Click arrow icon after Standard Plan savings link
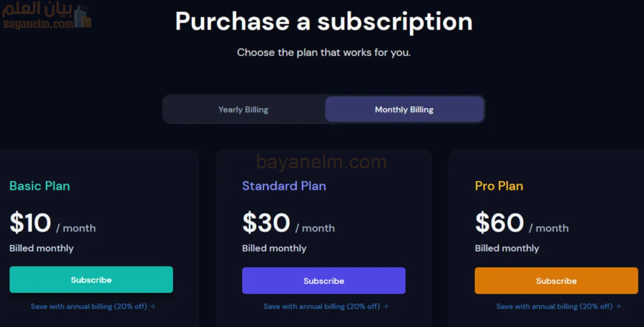Screen dimensions: 644x327 386,306
